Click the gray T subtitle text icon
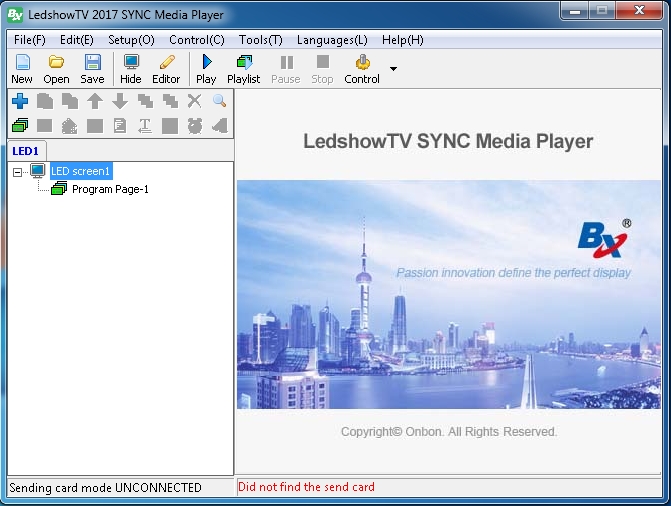The height and width of the screenshot is (506, 671). click(145, 126)
